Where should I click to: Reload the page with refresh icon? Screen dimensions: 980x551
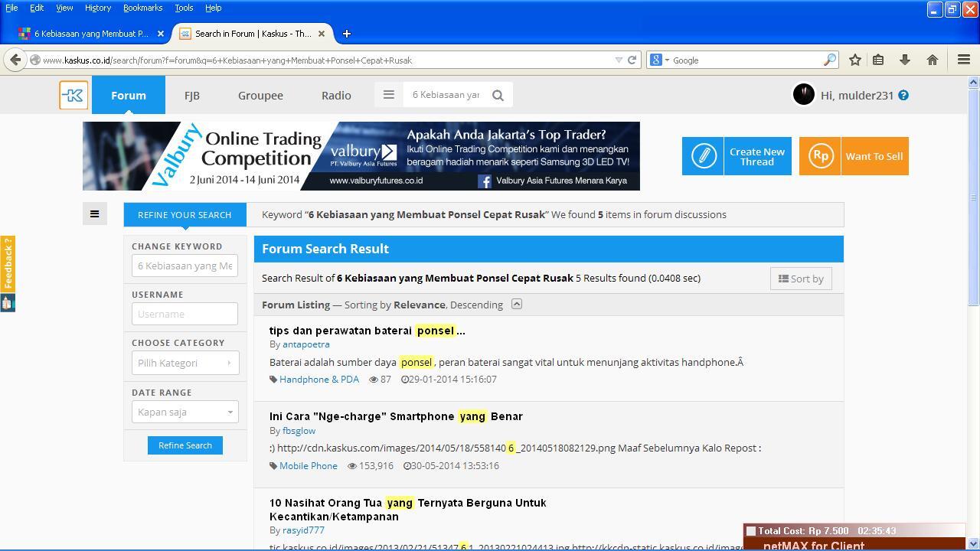pos(632,60)
